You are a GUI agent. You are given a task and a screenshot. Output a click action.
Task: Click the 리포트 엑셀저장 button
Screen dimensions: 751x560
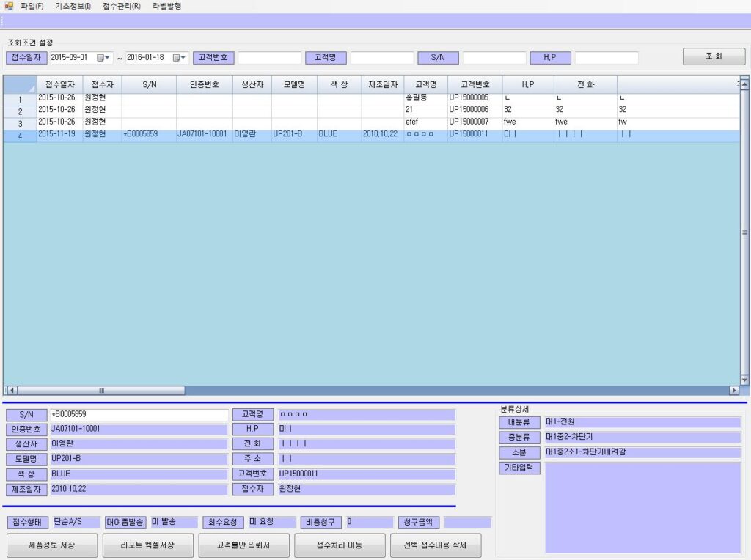coord(147,545)
